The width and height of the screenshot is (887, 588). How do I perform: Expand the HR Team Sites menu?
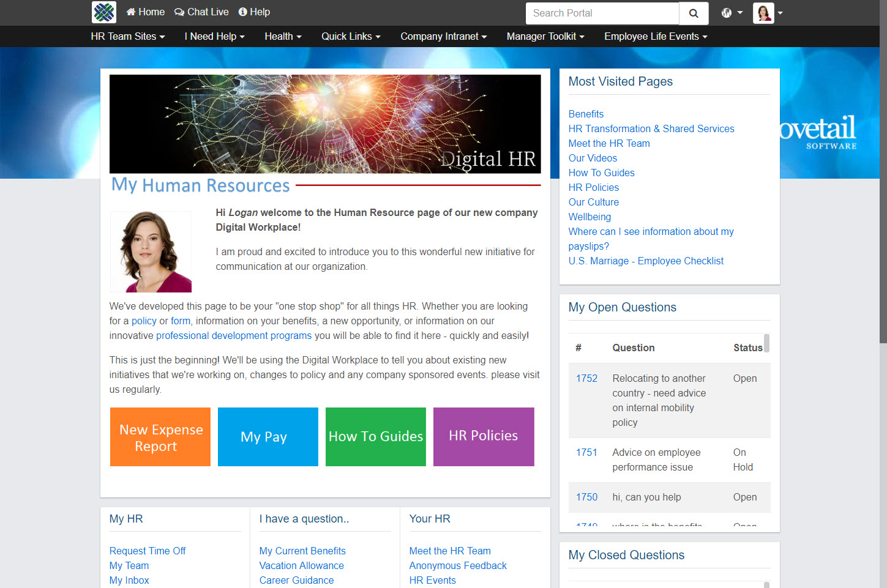click(x=128, y=37)
